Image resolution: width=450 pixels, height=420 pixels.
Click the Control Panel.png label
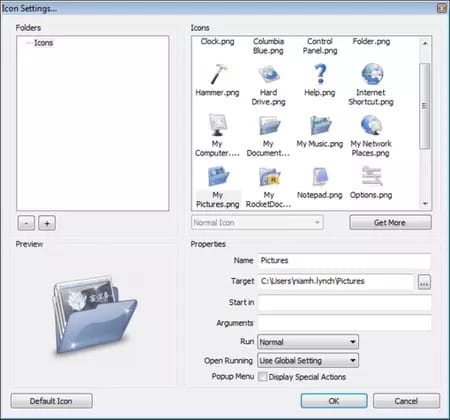[x=320, y=46]
